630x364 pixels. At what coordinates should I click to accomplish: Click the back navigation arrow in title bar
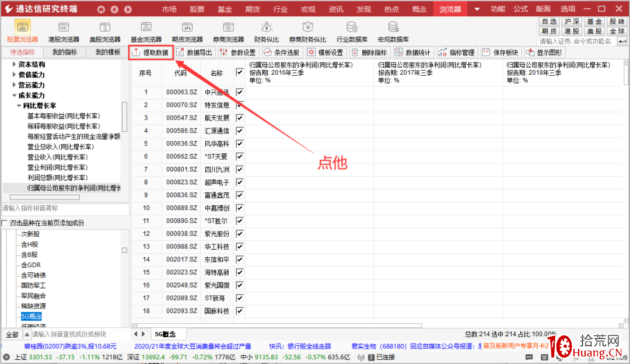tap(114, 9)
